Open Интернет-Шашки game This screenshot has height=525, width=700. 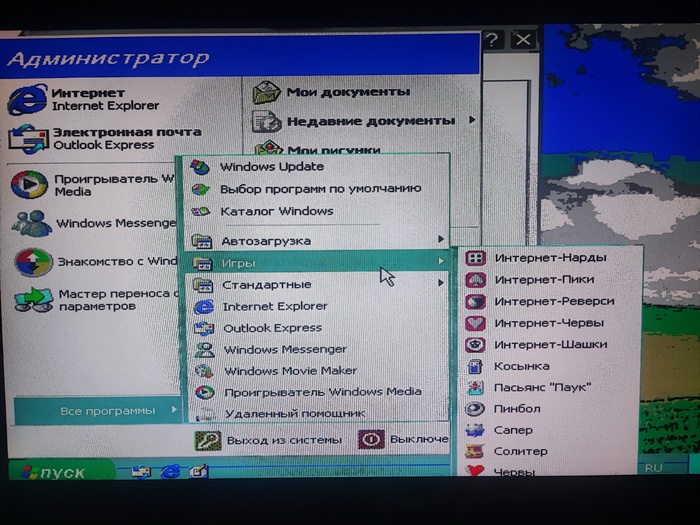[x=550, y=344]
